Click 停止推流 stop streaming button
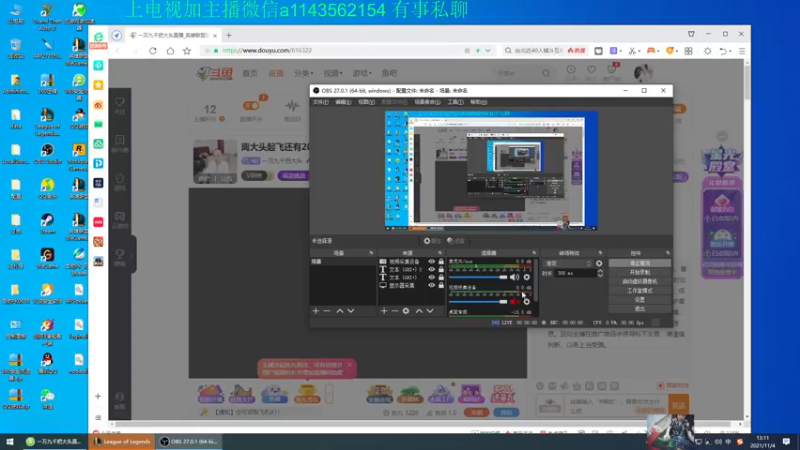 640,263
